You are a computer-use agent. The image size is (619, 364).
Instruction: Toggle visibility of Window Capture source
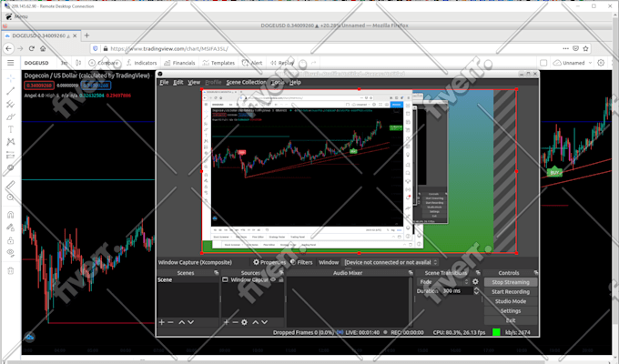(x=273, y=279)
